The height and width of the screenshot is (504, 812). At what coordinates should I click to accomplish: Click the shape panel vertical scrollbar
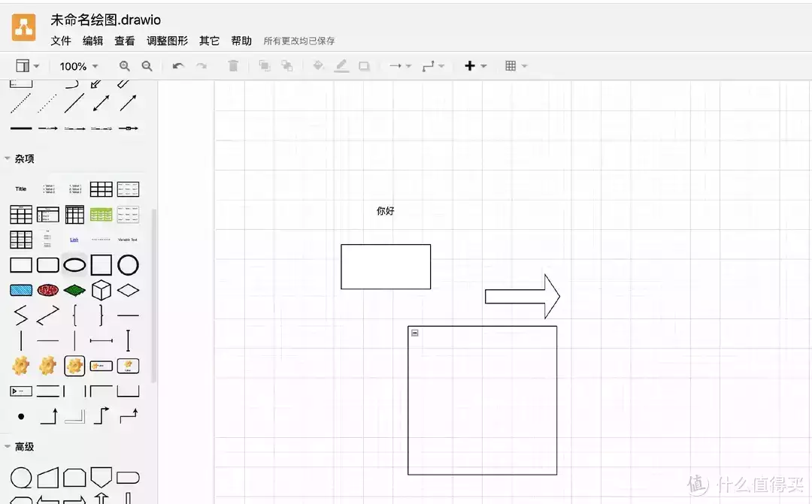[154, 295]
